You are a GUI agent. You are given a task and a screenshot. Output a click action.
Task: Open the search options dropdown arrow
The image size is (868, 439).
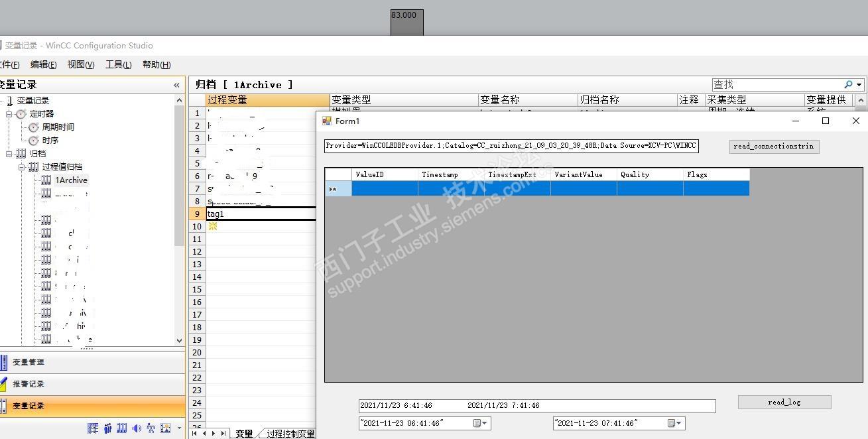(x=859, y=85)
